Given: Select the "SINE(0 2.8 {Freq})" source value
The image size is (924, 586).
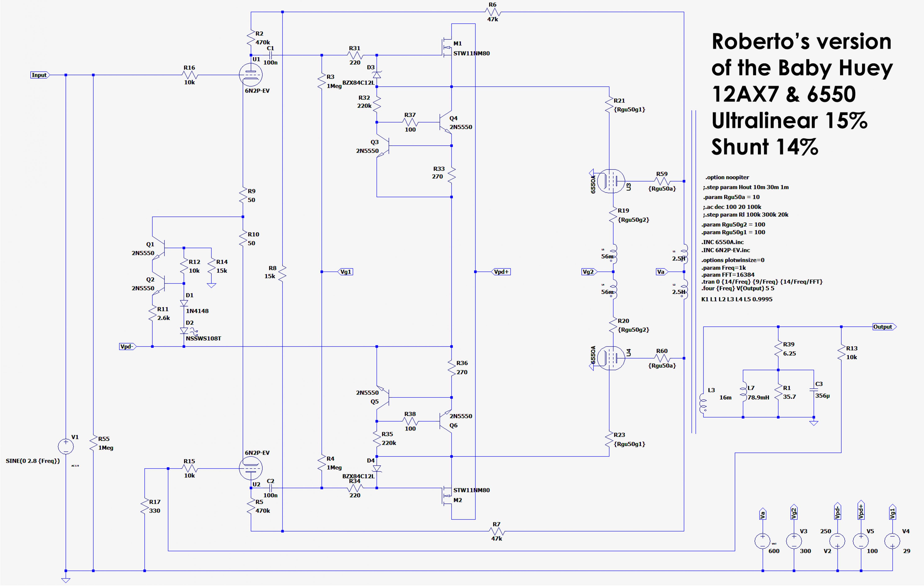Looking at the screenshot, I should coord(33,461).
